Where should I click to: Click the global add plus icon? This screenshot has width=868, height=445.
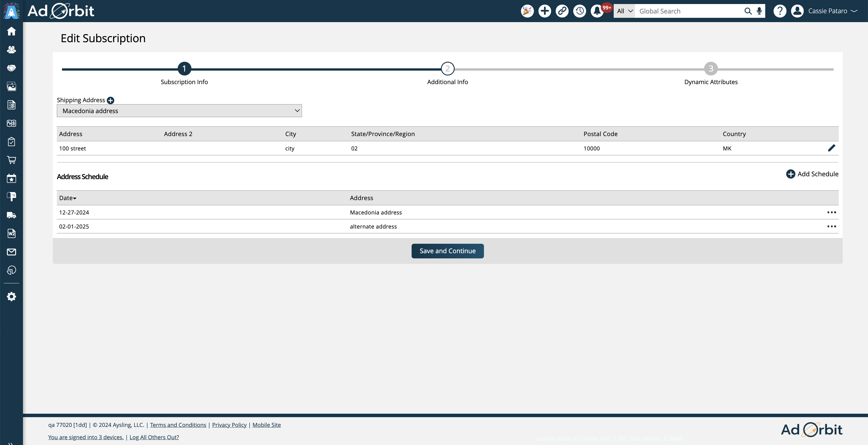pyautogui.click(x=545, y=11)
